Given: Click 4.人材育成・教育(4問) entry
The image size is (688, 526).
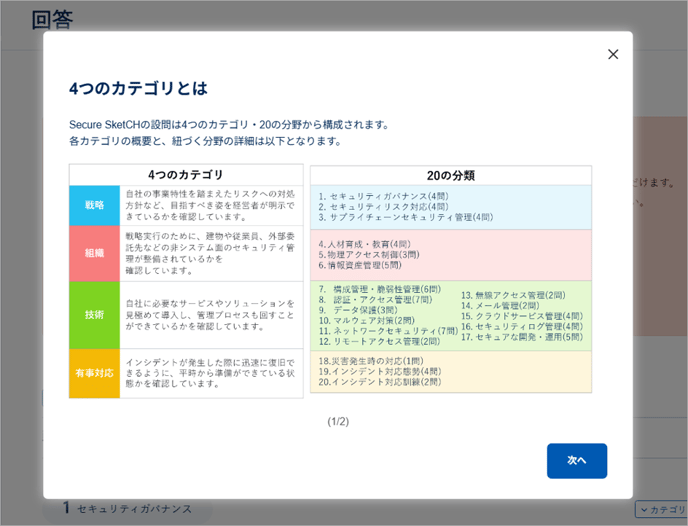Looking at the screenshot, I should [x=365, y=244].
